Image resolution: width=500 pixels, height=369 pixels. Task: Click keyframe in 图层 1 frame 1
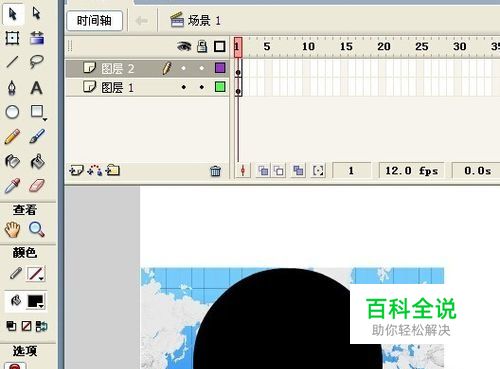(x=238, y=87)
